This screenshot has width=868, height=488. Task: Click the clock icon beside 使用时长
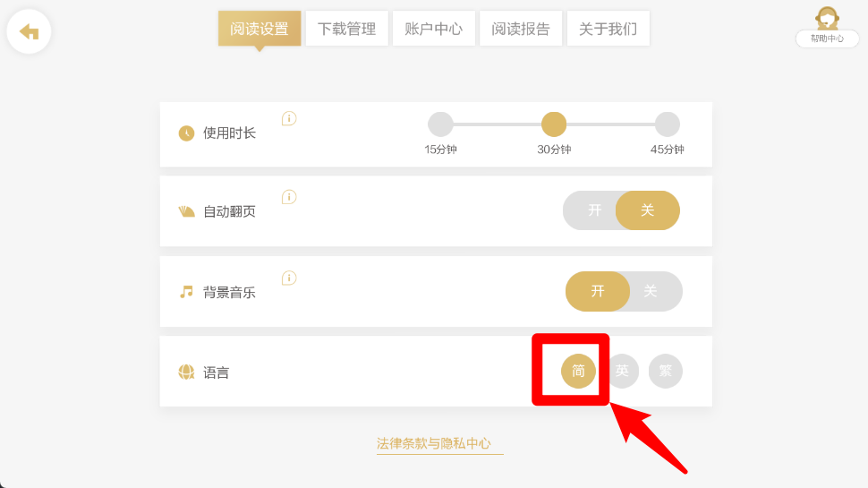(186, 133)
